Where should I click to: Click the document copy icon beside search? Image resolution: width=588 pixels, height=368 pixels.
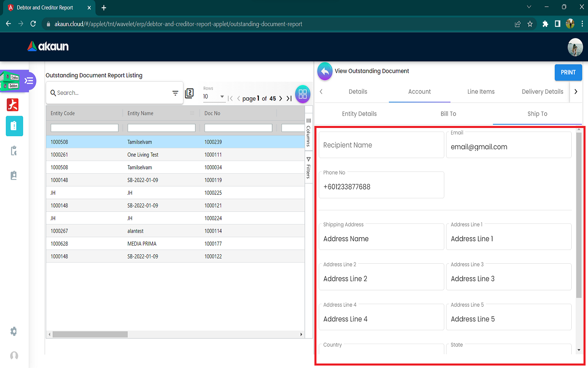click(x=189, y=93)
